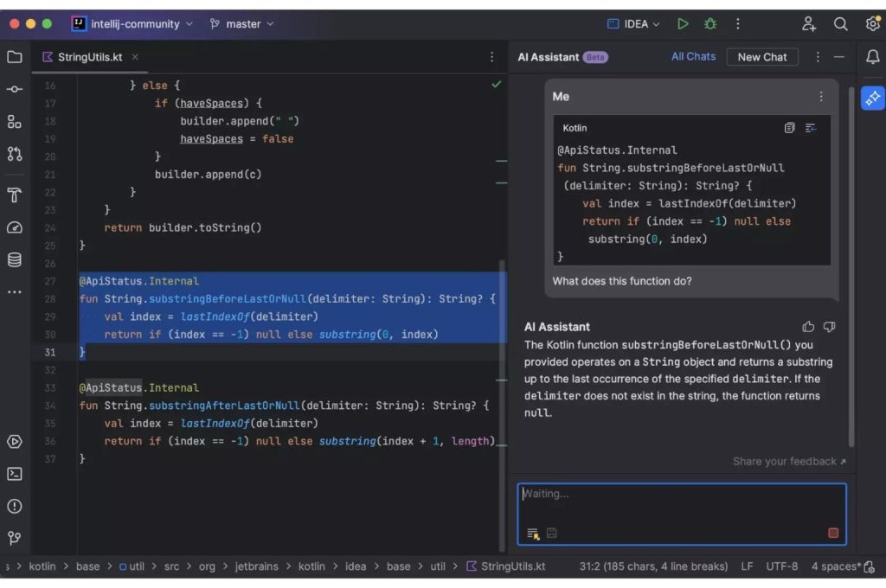Open the Project tool window icon
The image size is (886, 588).
14,57
